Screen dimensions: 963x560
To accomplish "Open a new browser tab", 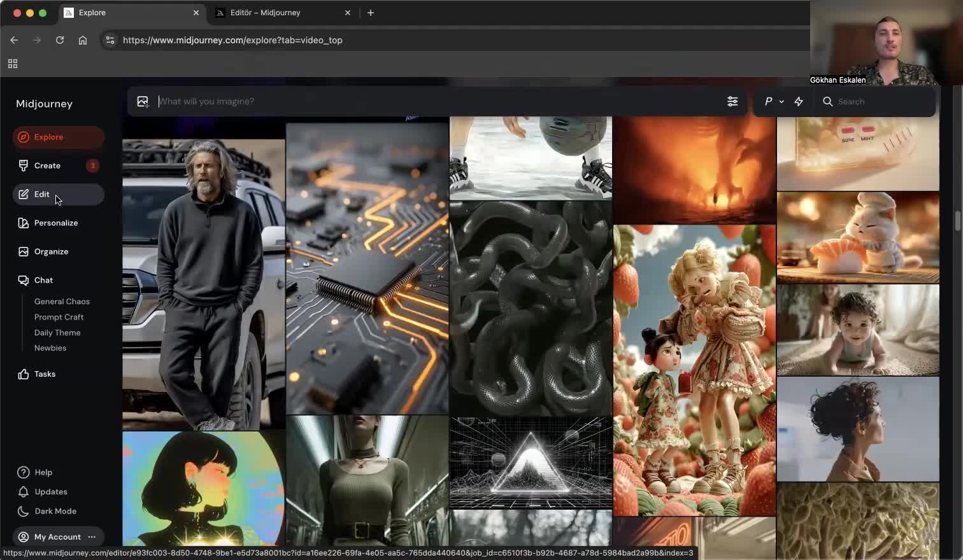I will click(x=371, y=13).
